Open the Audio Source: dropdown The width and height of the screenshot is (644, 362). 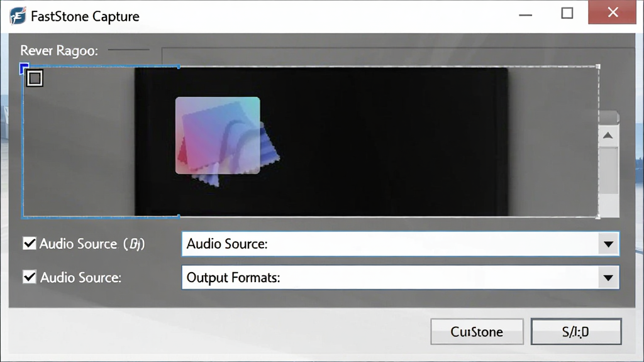click(401, 244)
